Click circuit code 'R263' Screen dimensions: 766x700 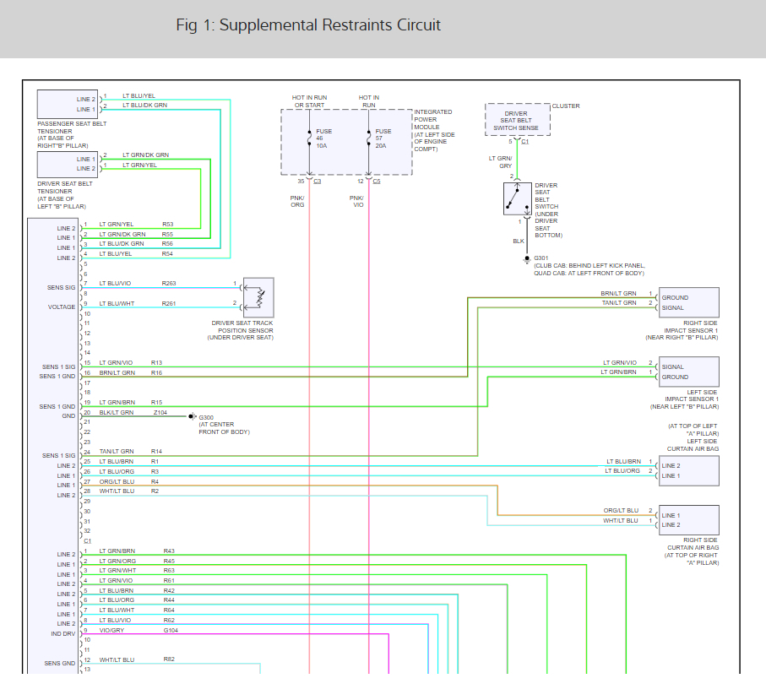(169, 284)
